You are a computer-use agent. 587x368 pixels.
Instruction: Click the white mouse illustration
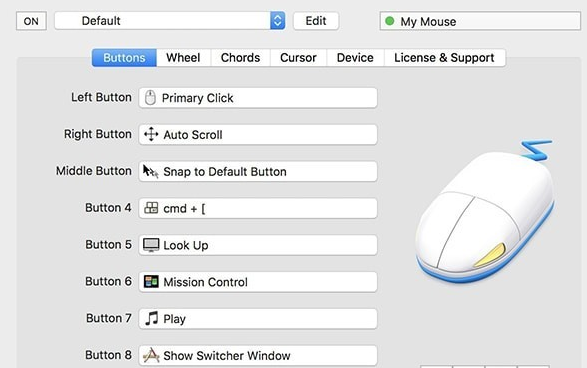485,212
